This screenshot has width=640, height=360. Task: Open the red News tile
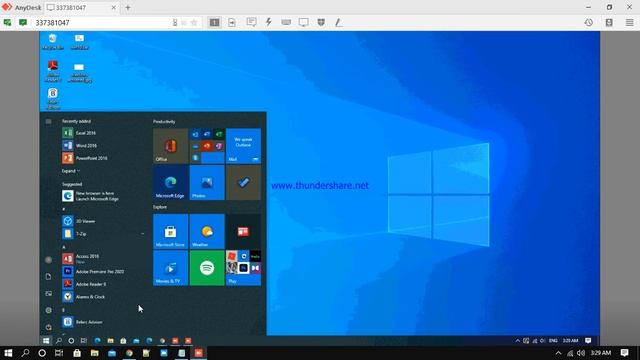point(243,231)
